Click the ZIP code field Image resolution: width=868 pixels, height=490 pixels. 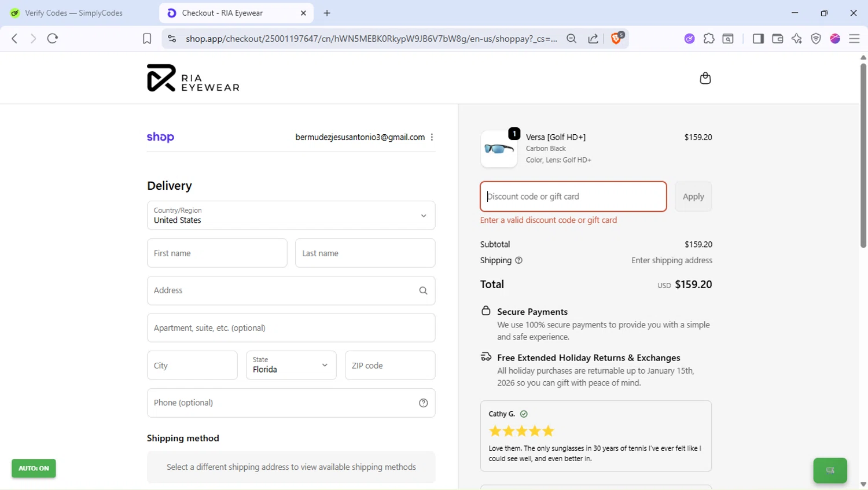click(390, 365)
